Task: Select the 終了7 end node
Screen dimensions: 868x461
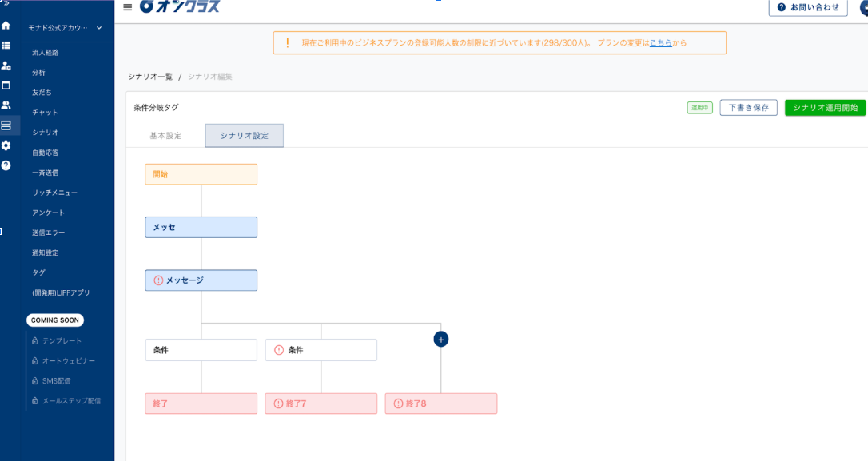Action: 321,403
